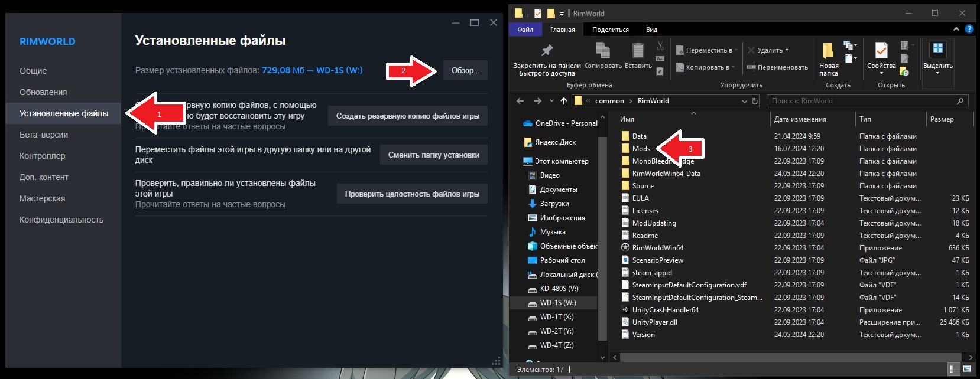Click the UnityCrashHandler64 file icon

pos(625,310)
